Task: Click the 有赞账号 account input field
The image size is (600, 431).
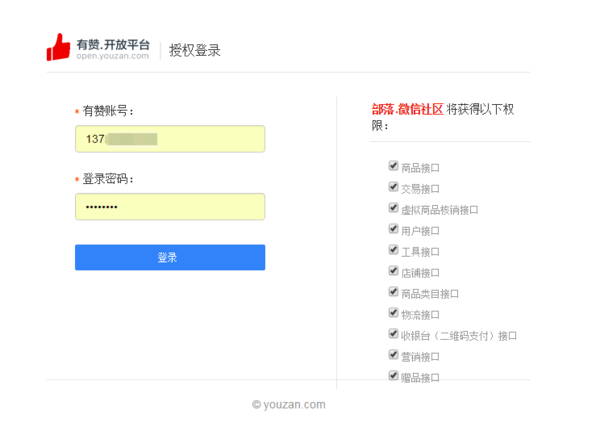Action: pos(169,139)
